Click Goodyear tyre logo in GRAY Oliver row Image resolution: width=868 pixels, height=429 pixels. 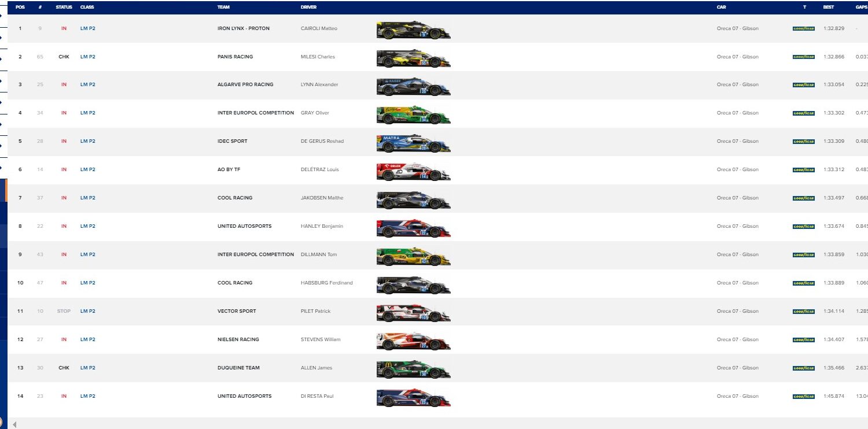pyautogui.click(x=803, y=113)
